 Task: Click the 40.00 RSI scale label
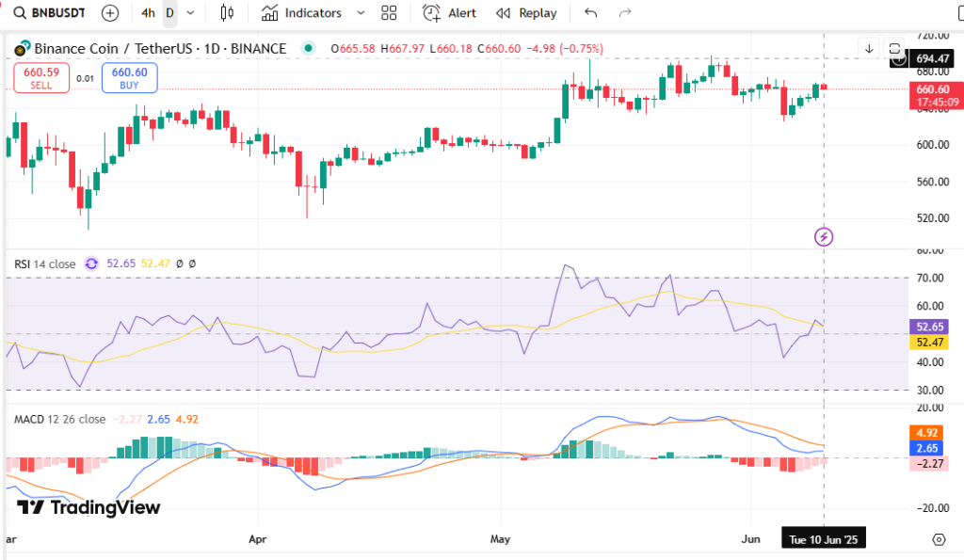(930, 362)
